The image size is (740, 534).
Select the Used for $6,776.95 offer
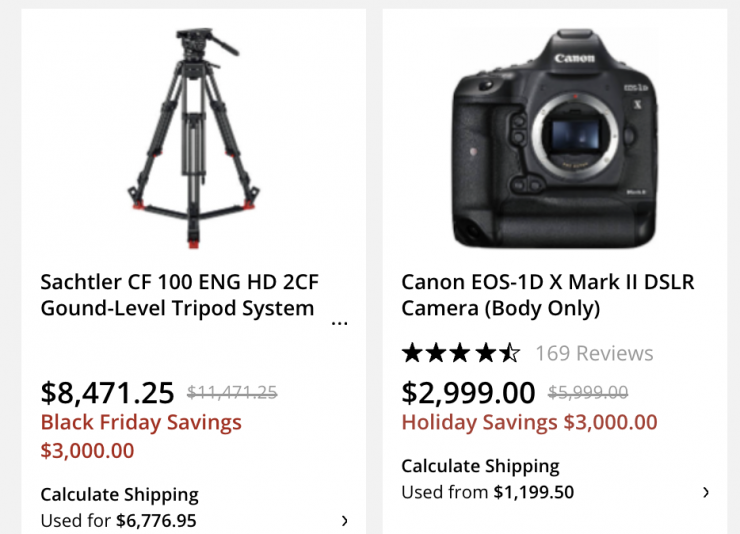118,520
